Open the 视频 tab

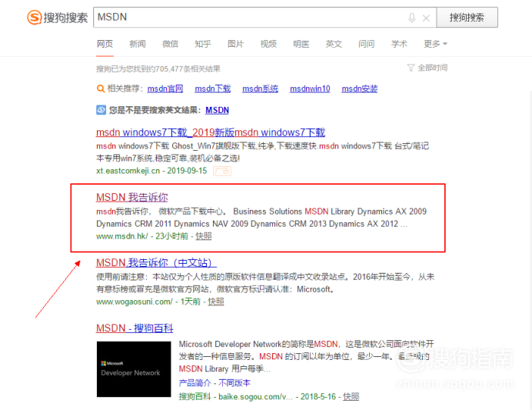[268, 44]
